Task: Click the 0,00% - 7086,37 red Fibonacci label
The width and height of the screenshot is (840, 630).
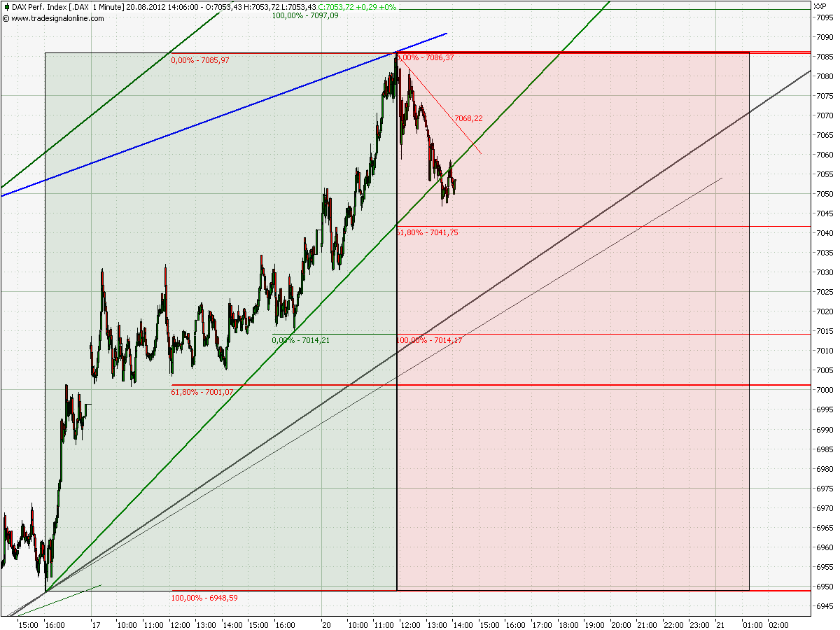Action: (427, 59)
